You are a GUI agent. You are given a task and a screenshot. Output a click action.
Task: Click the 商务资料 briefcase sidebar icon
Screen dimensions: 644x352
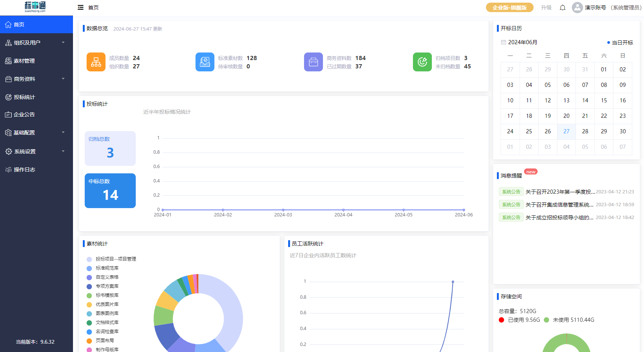click(8, 79)
